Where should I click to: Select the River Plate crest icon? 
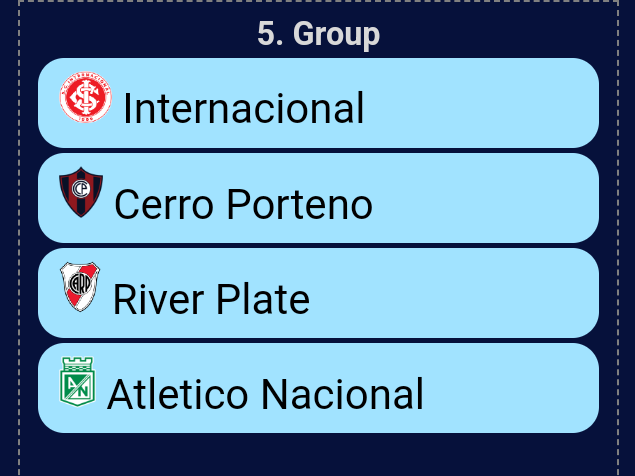point(80,287)
